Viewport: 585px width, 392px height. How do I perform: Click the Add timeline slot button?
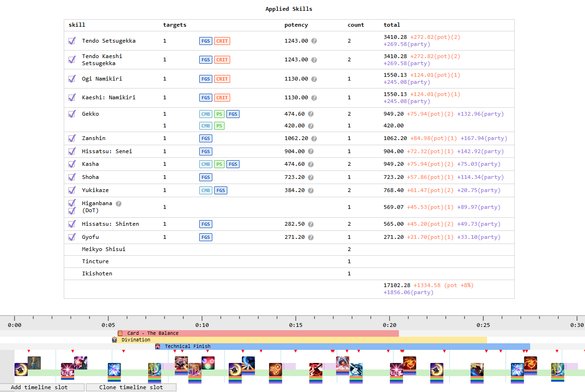point(42,387)
